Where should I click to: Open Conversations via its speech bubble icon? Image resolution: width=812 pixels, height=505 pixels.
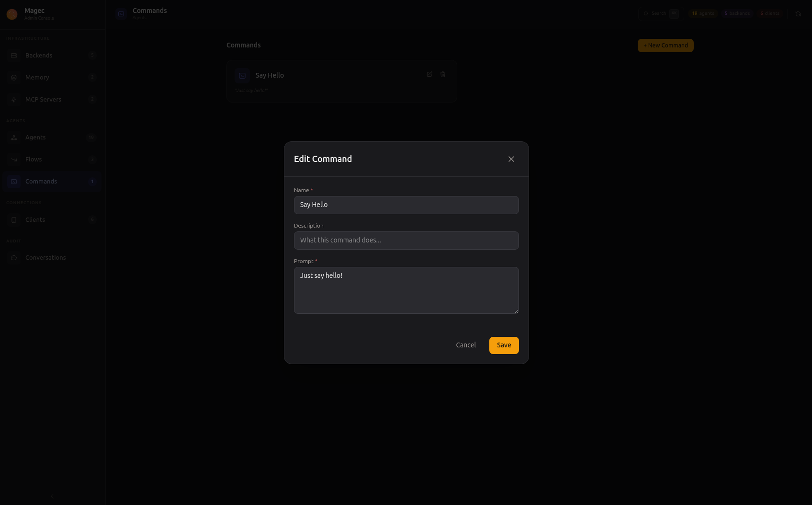pyautogui.click(x=13, y=257)
